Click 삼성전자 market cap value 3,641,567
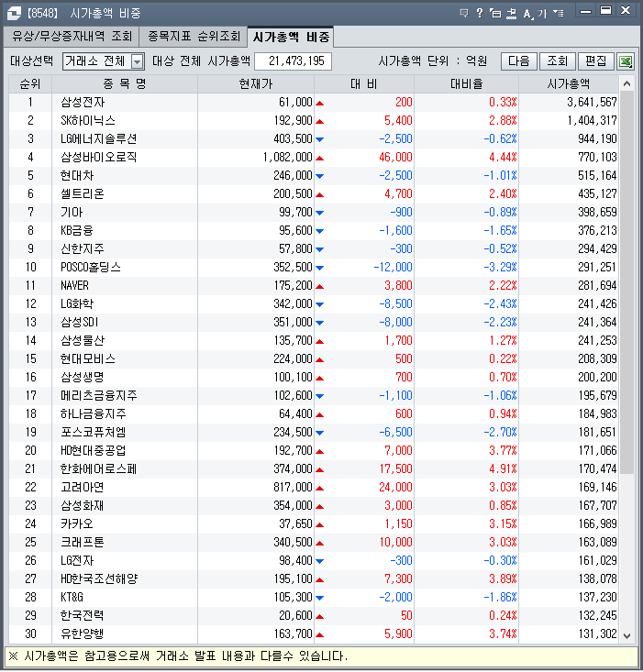643x672 pixels. 592,102
